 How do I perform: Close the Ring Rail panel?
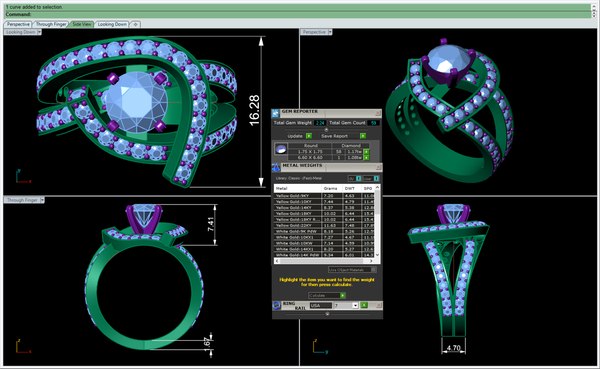coord(379,305)
